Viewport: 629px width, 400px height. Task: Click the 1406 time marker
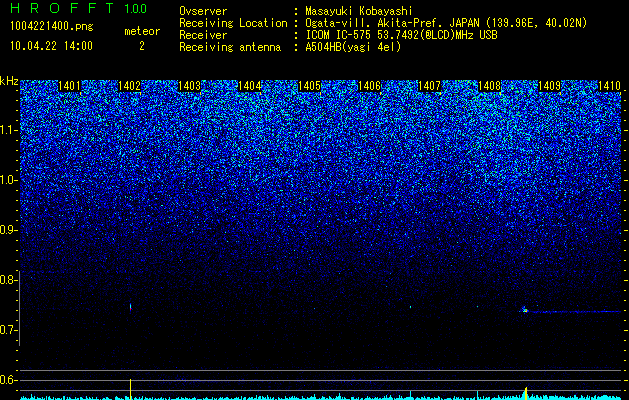[369, 86]
